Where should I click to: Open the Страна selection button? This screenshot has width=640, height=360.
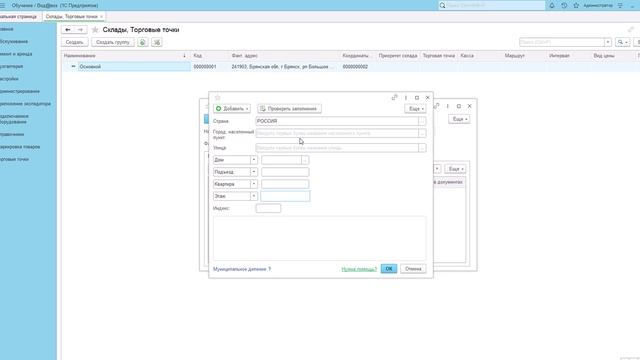422,121
